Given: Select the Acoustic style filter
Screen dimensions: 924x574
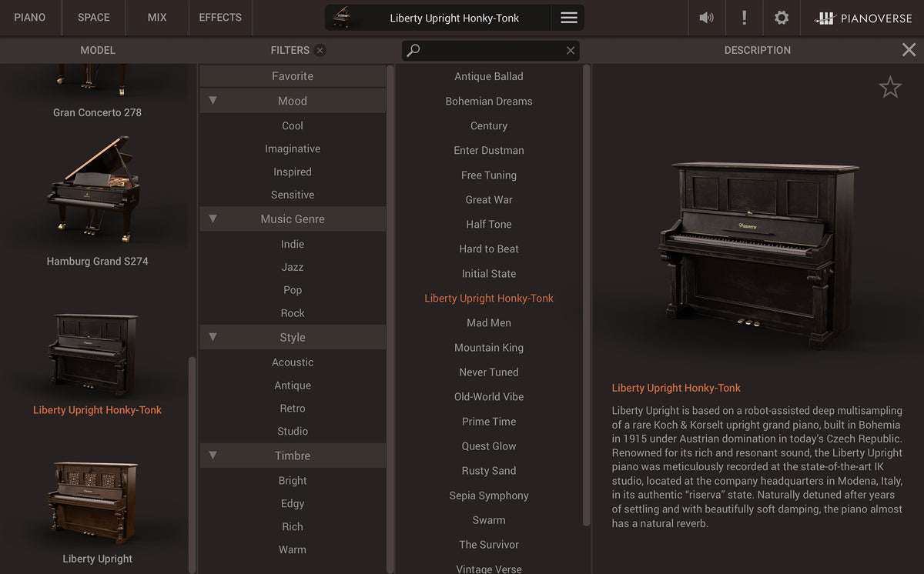Looking at the screenshot, I should (293, 362).
